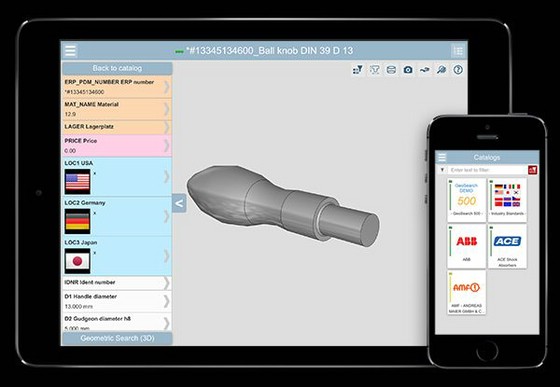Take a snapshot with the camera icon
560x387 pixels.
(408, 70)
